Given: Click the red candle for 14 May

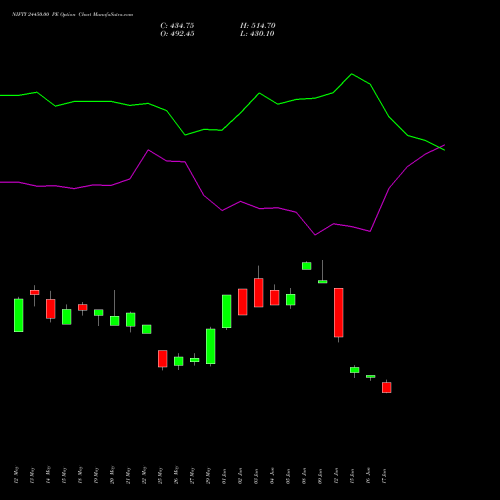Looking at the screenshot, I should pyautogui.click(x=51, y=309).
